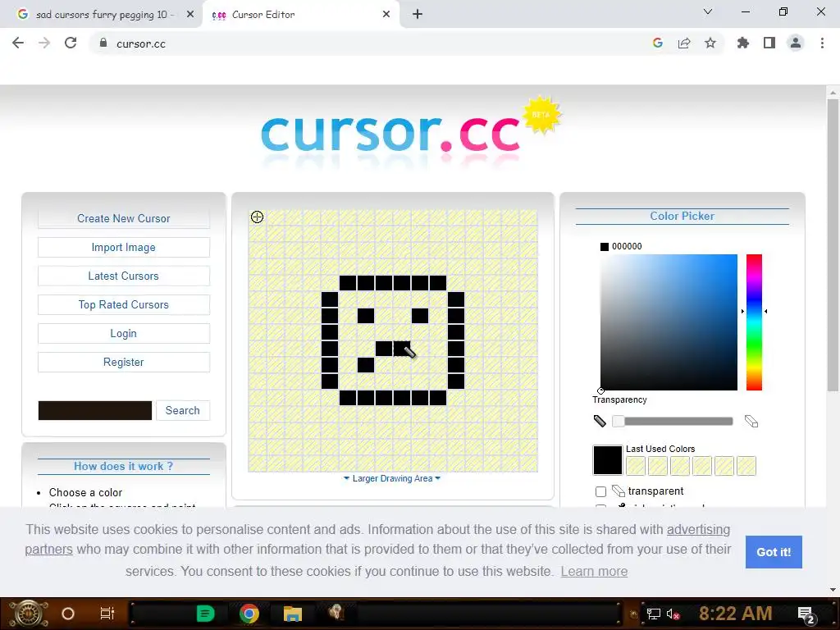840x630 pixels.
Task: Go forward to the next page
Action: pos(44,43)
